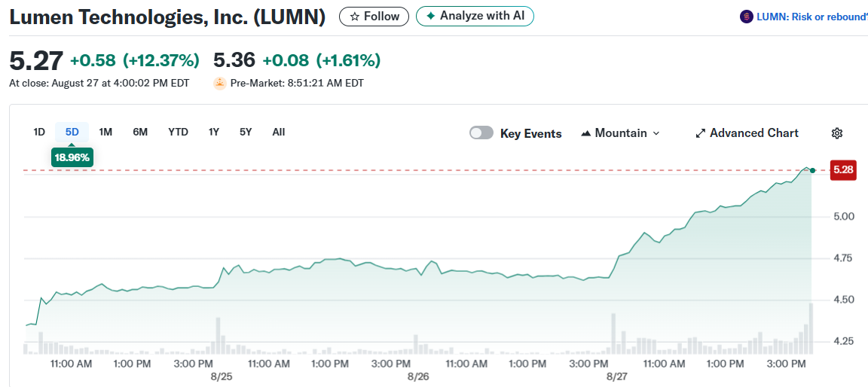The image size is (868, 387).
Task: Click the +0.08 (+1.61%) pre-market change
Action: coord(321,60)
